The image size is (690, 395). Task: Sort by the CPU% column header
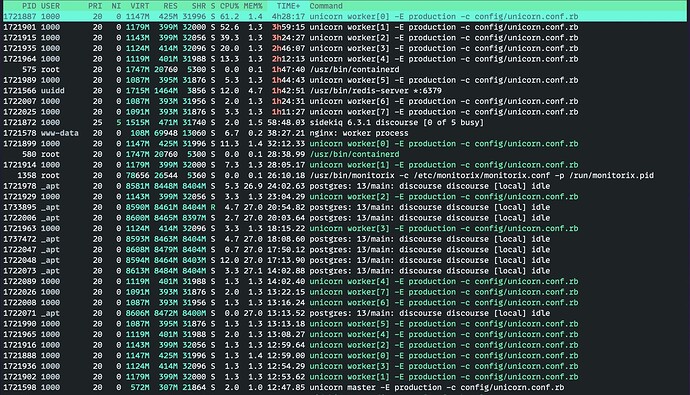click(x=229, y=6)
